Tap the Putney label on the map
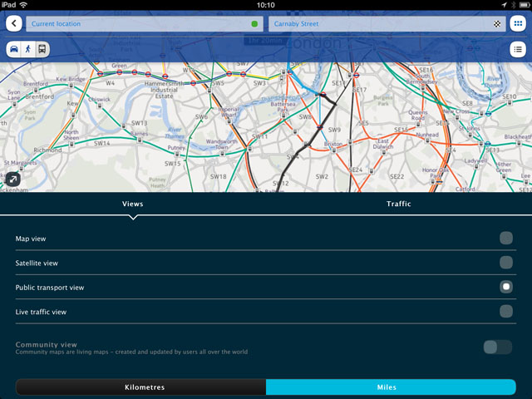The height and width of the screenshot is (399, 532). 176,148
